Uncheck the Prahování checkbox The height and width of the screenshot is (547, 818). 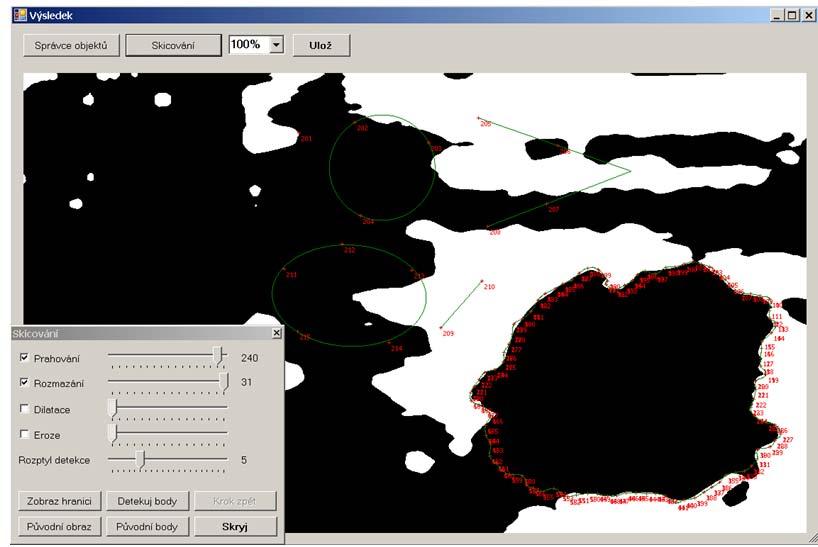(x=24, y=358)
